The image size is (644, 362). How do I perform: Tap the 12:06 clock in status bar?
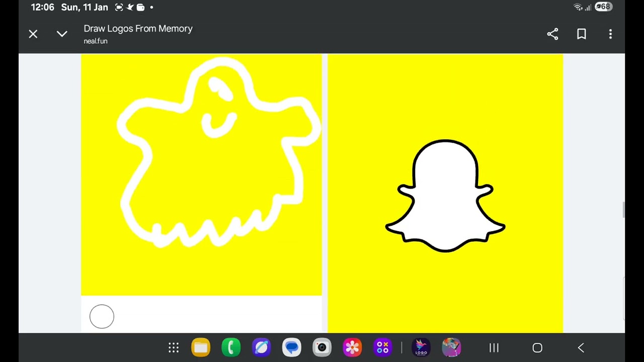point(42,8)
